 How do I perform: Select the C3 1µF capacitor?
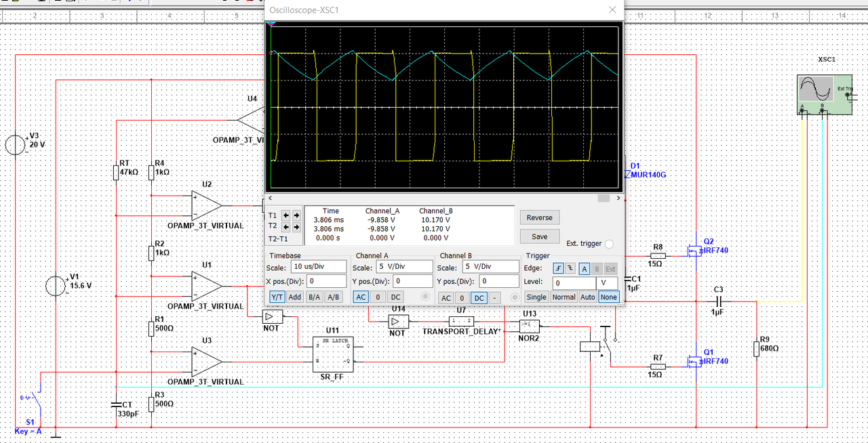point(719,301)
